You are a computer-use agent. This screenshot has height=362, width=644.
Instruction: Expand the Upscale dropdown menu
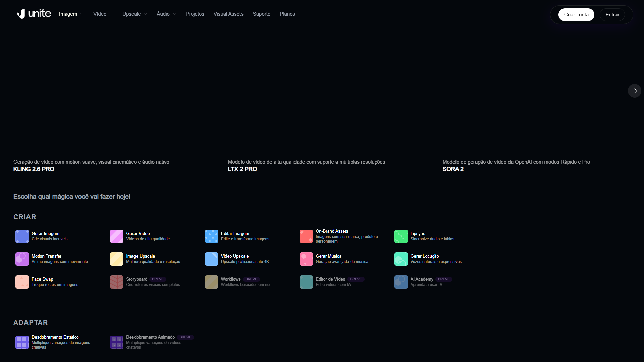135,14
